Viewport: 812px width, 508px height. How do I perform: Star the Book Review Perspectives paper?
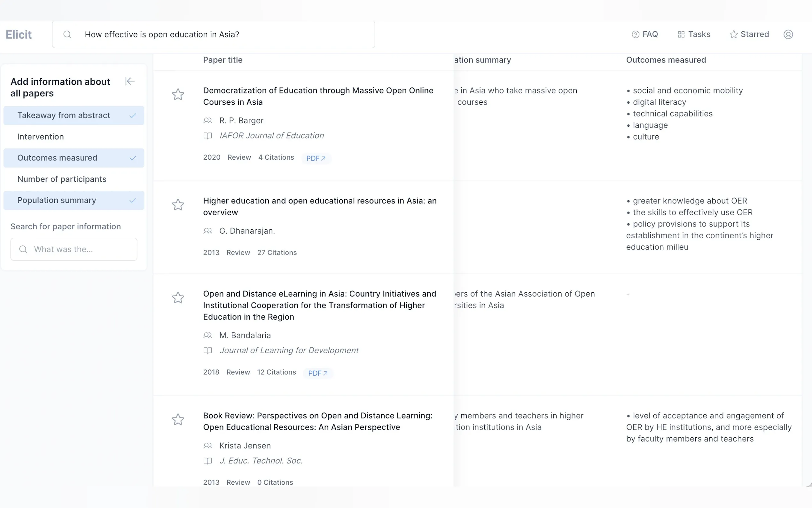point(178,420)
